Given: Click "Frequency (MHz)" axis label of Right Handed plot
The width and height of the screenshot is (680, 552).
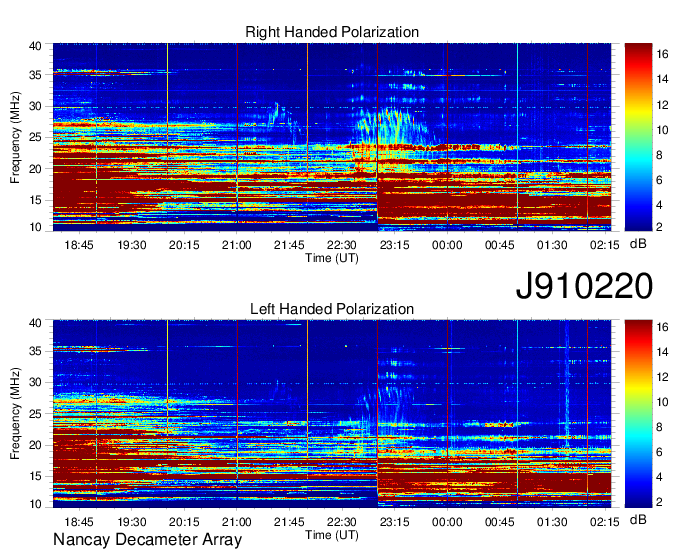Looking at the screenshot, I should [15, 137].
